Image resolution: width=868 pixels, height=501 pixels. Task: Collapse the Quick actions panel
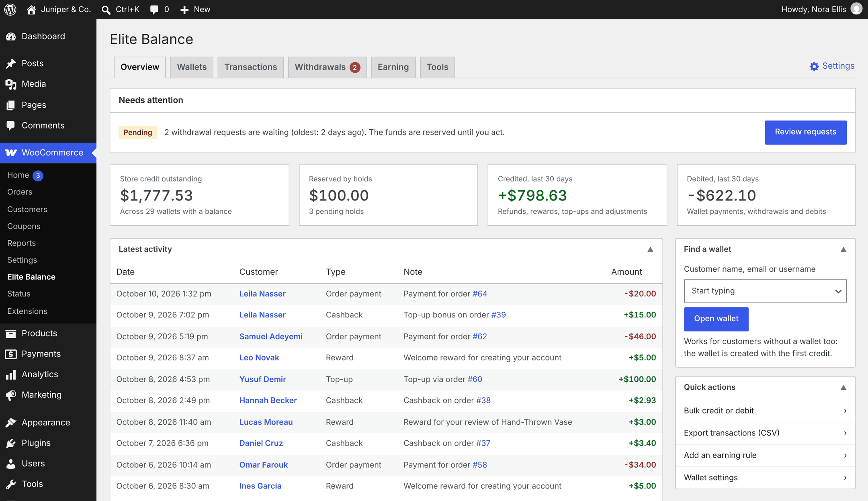click(843, 387)
